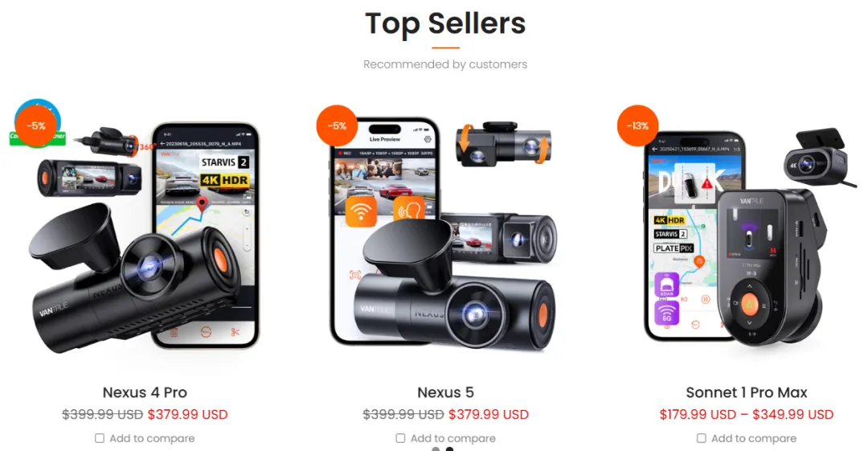Check Add to compare for Sonnet 1 Pro Max
Screen dimensions: 868x451
pyautogui.click(x=702, y=438)
